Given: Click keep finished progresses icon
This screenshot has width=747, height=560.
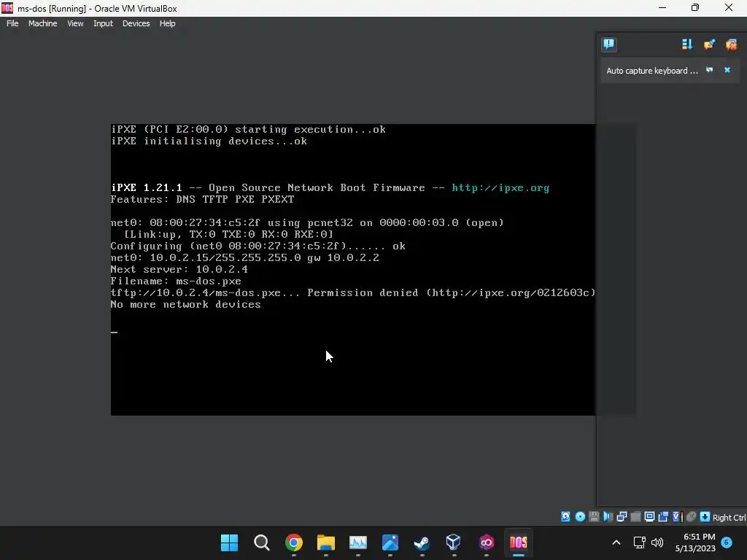Looking at the screenshot, I should click(x=709, y=44).
